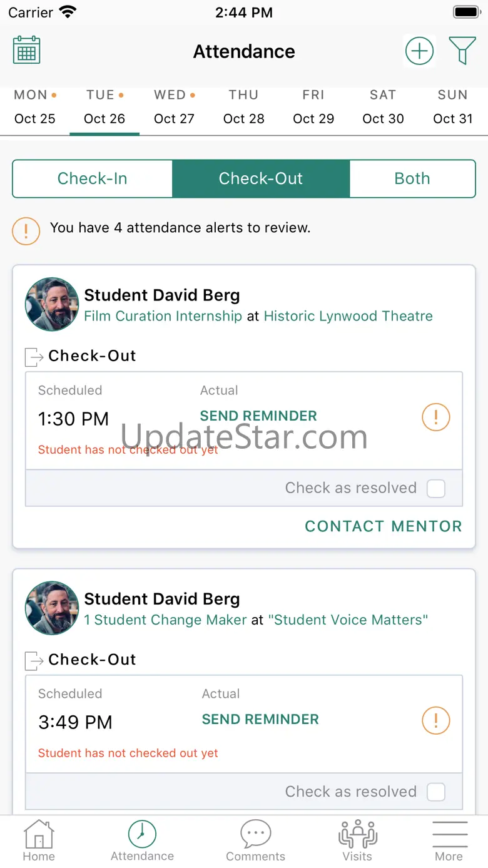
Task: Select Monday Oct 25 date tab
Action: 35,107
